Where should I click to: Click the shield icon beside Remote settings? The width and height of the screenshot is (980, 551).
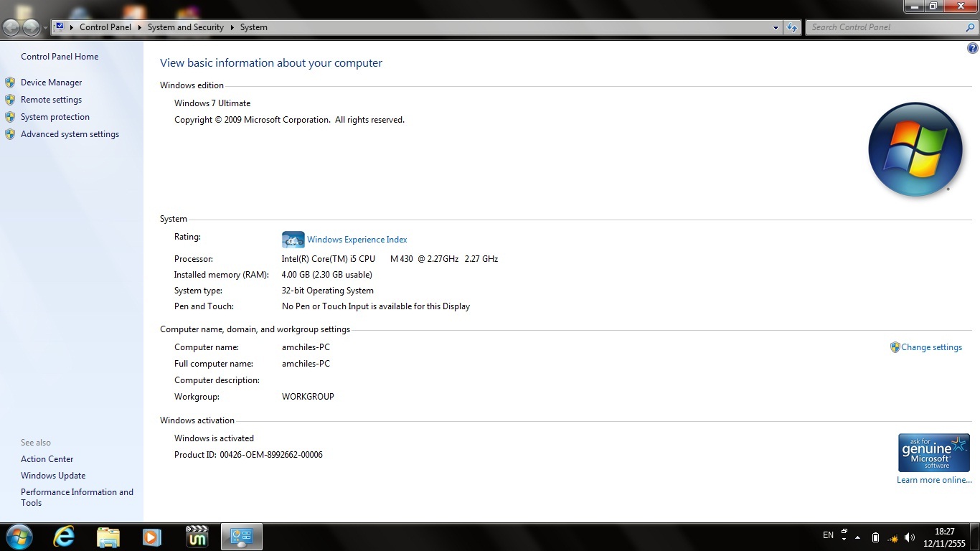[10, 100]
